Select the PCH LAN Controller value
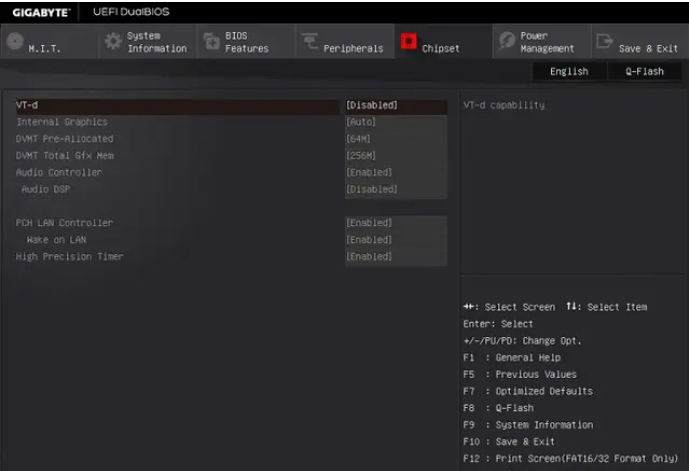Screen dimensions: 689x471 (369, 223)
